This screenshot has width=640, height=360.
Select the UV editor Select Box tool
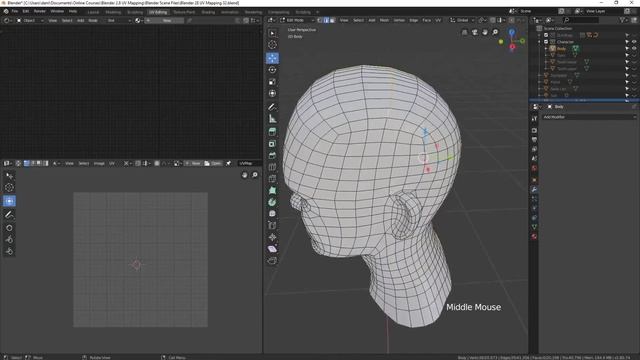pyautogui.click(x=9, y=176)
